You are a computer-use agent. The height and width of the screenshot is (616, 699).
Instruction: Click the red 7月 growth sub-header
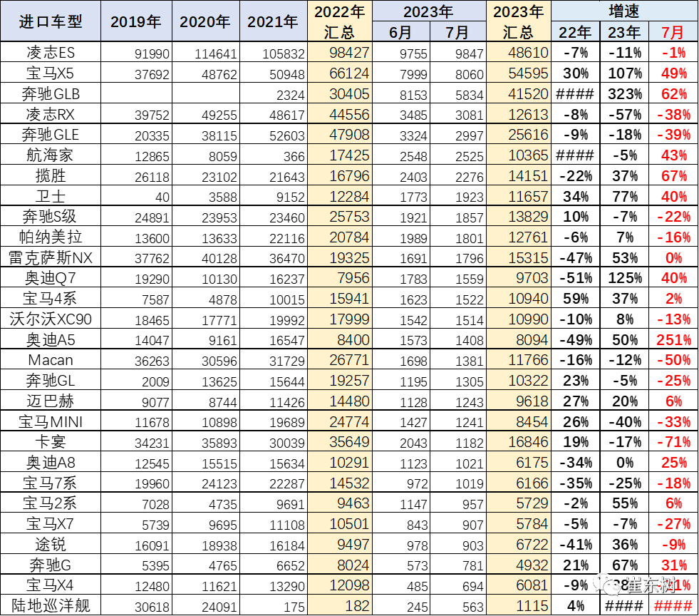pyautogui.click(x=672, y=32)
